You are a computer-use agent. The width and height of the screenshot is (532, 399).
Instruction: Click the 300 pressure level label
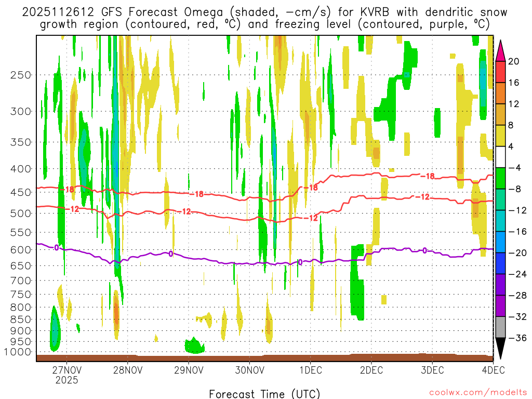tap(21, 111)
